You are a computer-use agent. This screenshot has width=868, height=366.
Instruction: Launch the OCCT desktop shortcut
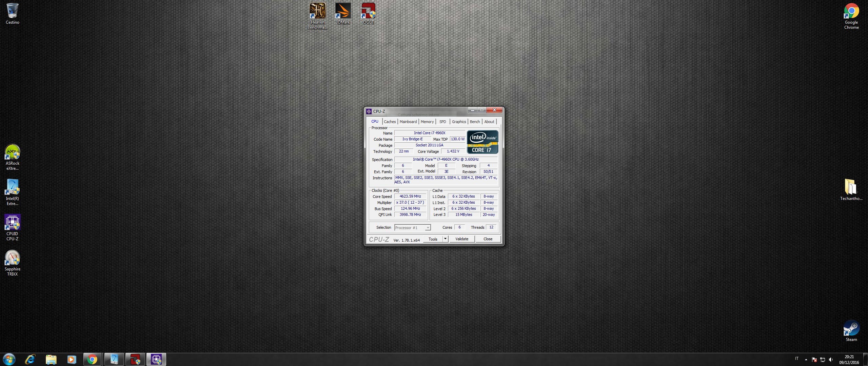(x=369, y=14)
